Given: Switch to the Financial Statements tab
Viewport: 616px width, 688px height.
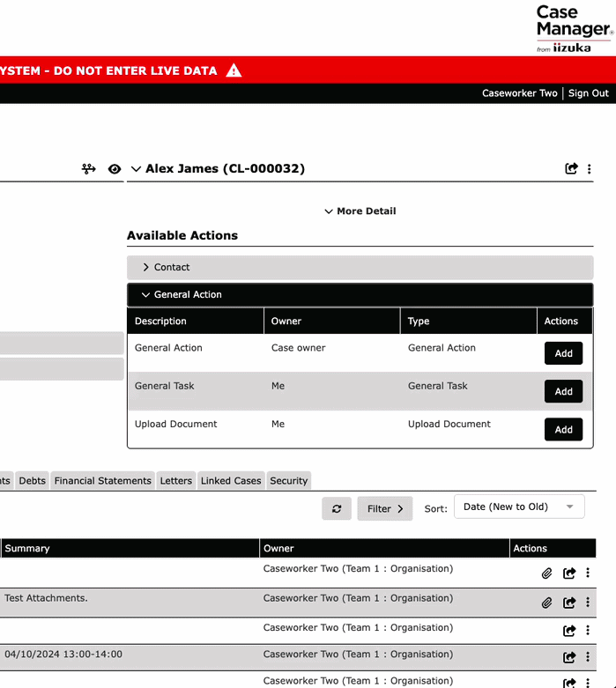Looking at the screenshot, I should [x=103, y=481].
